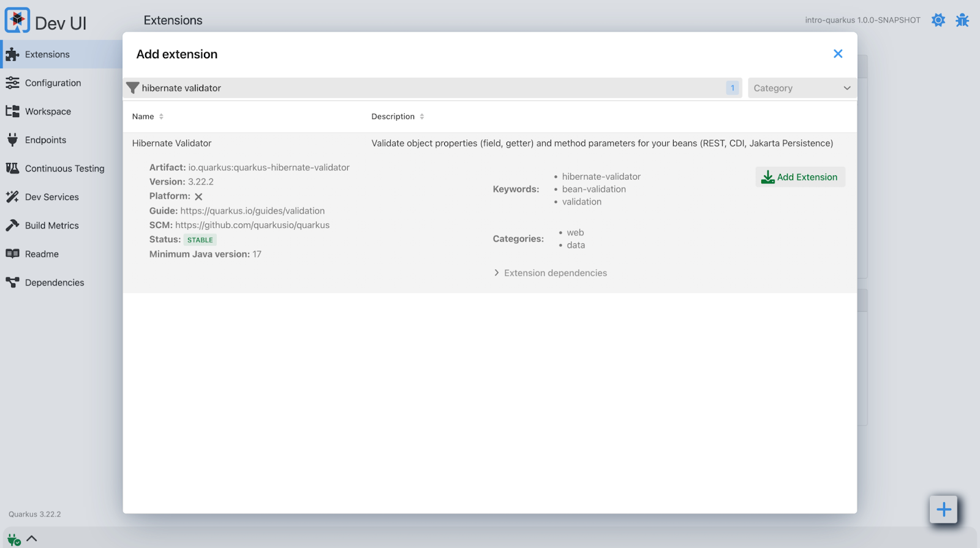Click the 'intro-quarkus 1.0.0-SNAPSHOT' label
Viewport: 980px width, 548px height.
click(862, 20)
